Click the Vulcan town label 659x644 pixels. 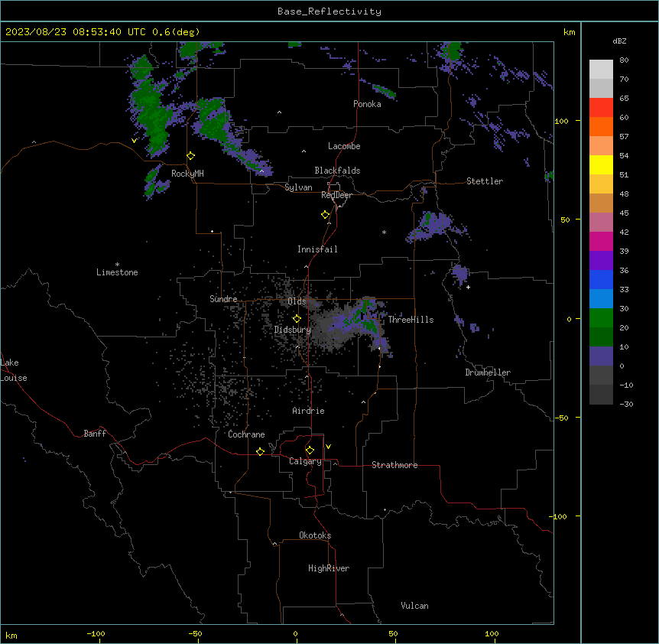pyautogui.click(x=414, y=606)
